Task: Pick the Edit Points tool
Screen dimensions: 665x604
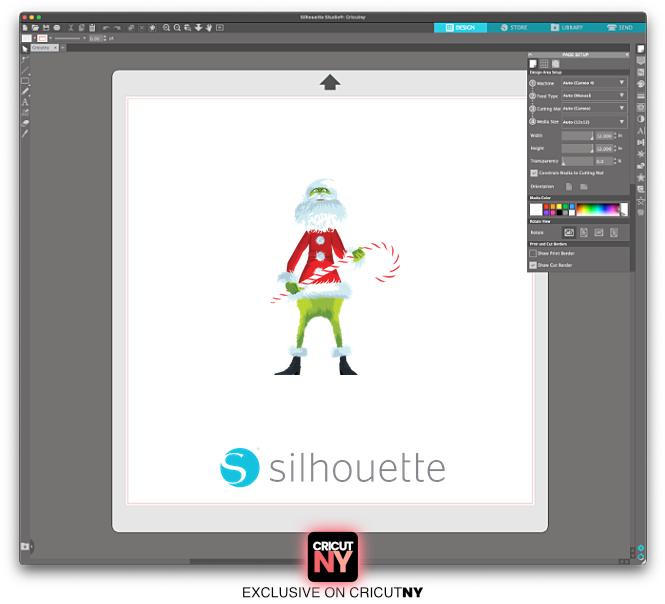Action: pyautogui.click(x=25, y=59)
